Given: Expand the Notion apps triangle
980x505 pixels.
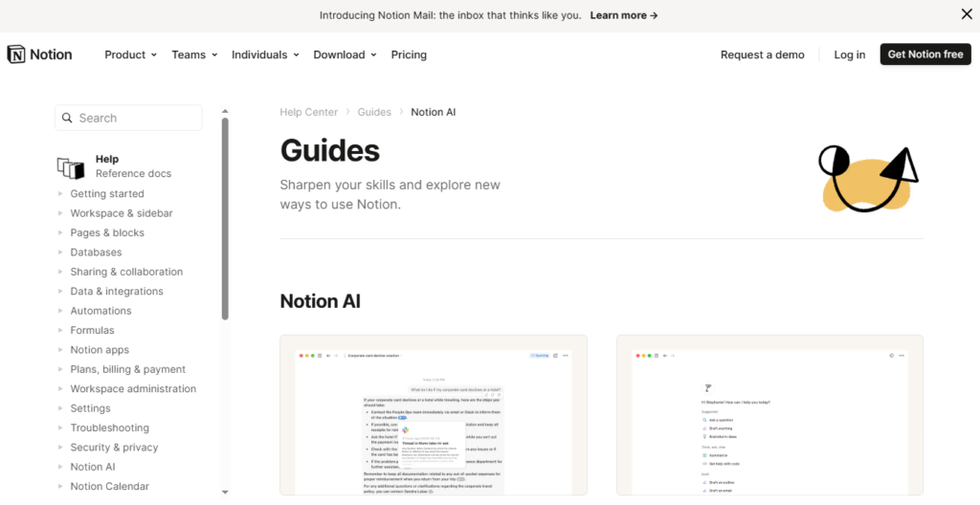Looking at the screenshot, I should 60,349.
